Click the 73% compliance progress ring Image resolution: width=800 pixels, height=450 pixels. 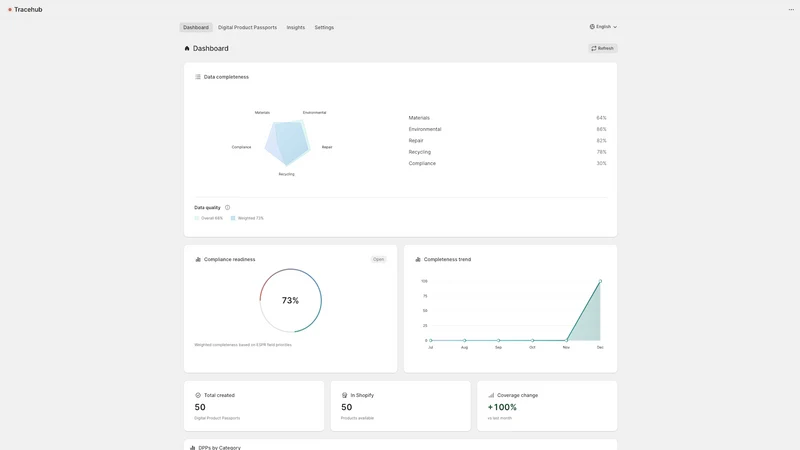[x=290, y=301]
